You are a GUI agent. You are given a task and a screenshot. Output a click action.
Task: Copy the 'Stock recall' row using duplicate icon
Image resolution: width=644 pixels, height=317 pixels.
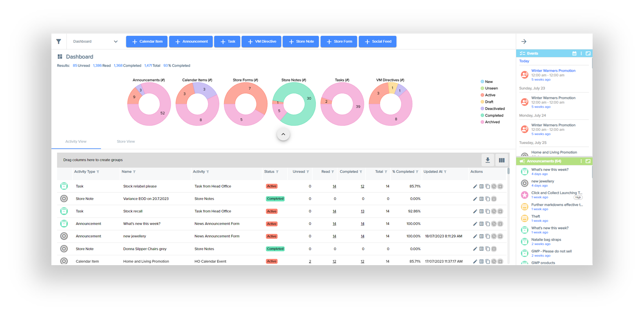[x=487, y=211]
